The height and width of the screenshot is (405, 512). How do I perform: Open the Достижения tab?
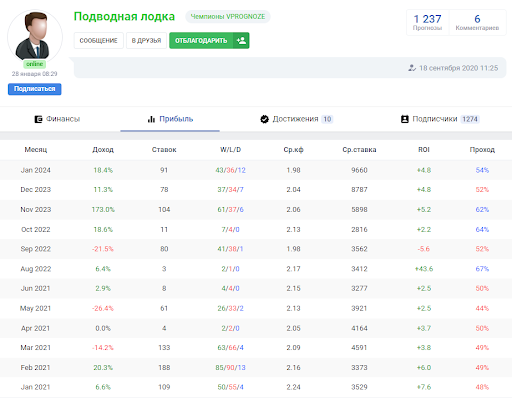pos(296,119)
